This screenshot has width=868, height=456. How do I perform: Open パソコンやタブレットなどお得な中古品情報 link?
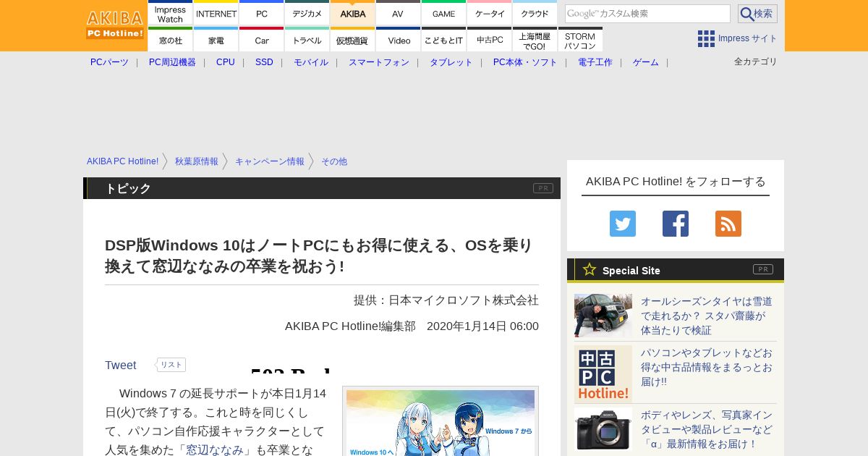(707, 367)
